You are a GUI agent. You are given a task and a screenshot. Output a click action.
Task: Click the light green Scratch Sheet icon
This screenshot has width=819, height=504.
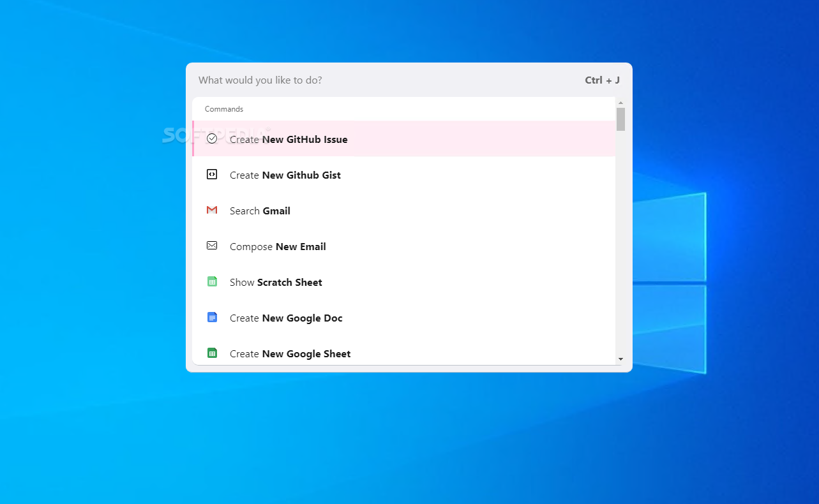point(212,281)
